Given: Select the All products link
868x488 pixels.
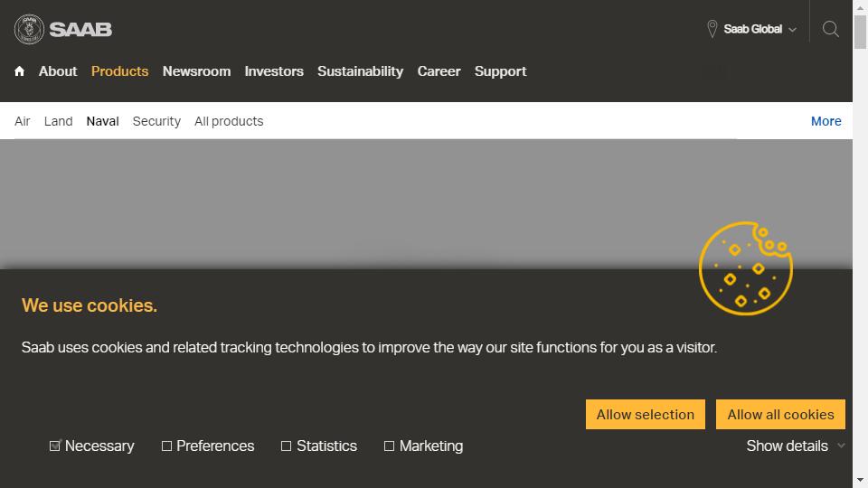Looking at the screenshot, I should (229, 121).
